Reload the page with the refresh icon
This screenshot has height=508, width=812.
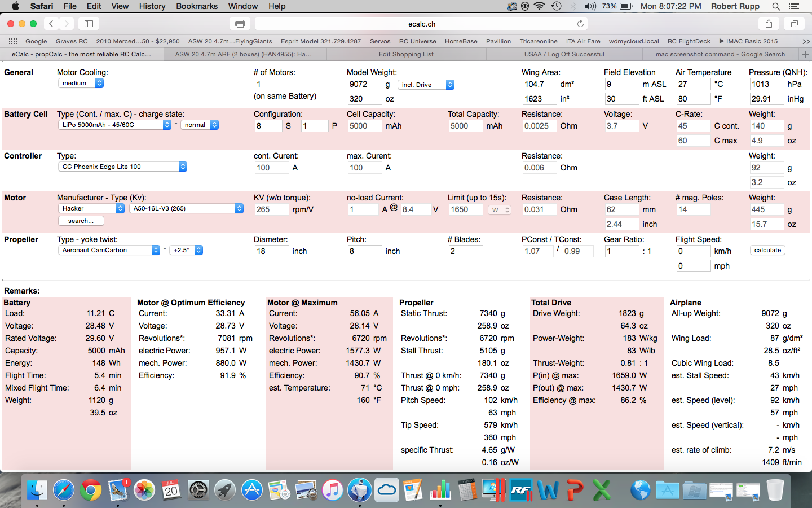point(580,24)
